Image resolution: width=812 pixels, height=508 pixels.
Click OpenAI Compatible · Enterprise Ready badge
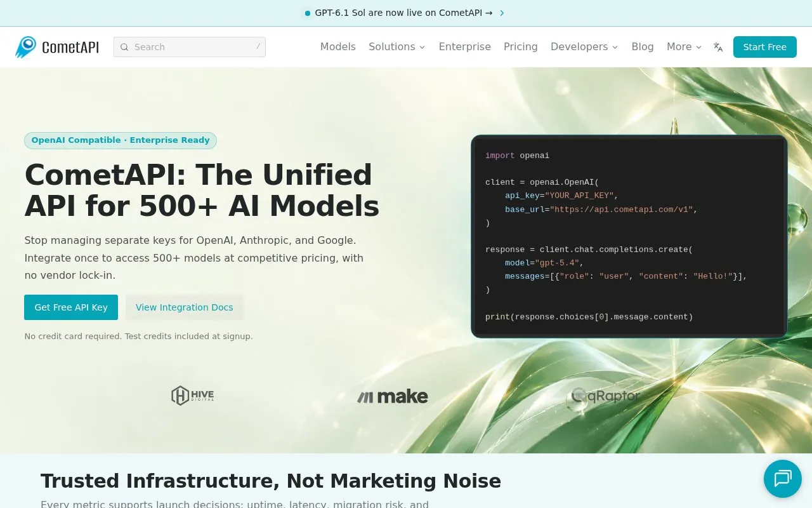[x=121, y=140]
